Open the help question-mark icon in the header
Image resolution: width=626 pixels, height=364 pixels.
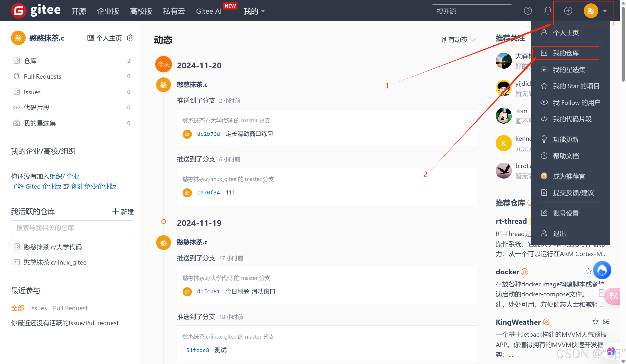[x=528, y=11]
